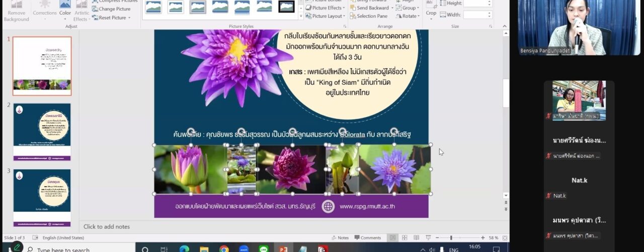Screen dimensions: 644x252
Task: Click the spell check status icon
Action: [35, 238]
